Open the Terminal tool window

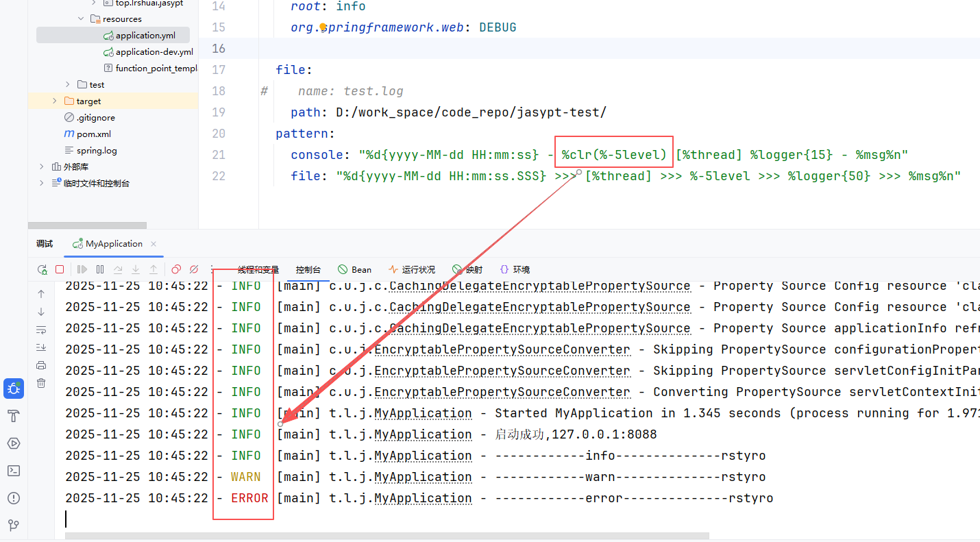click(13, 471)
